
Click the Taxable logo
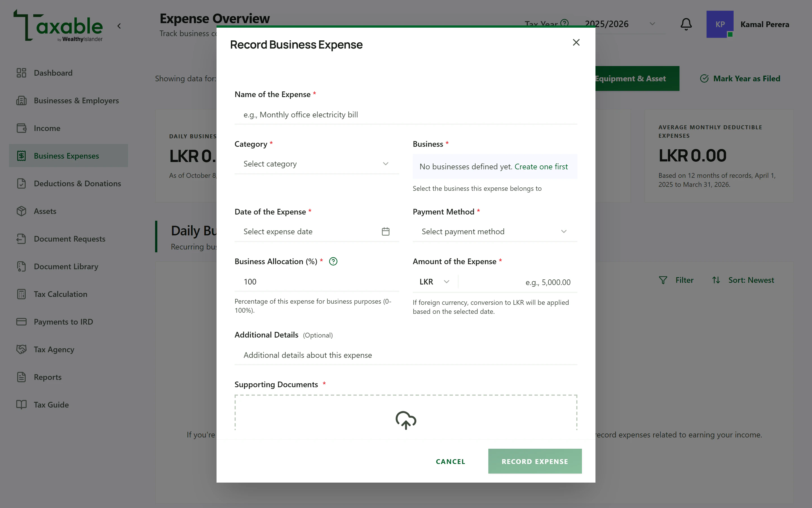[x=58, y=25]
